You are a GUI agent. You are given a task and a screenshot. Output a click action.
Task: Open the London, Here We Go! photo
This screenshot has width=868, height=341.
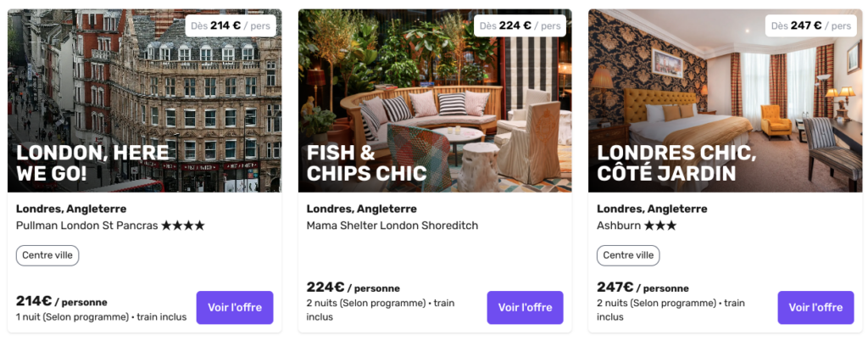click(144, 101)
